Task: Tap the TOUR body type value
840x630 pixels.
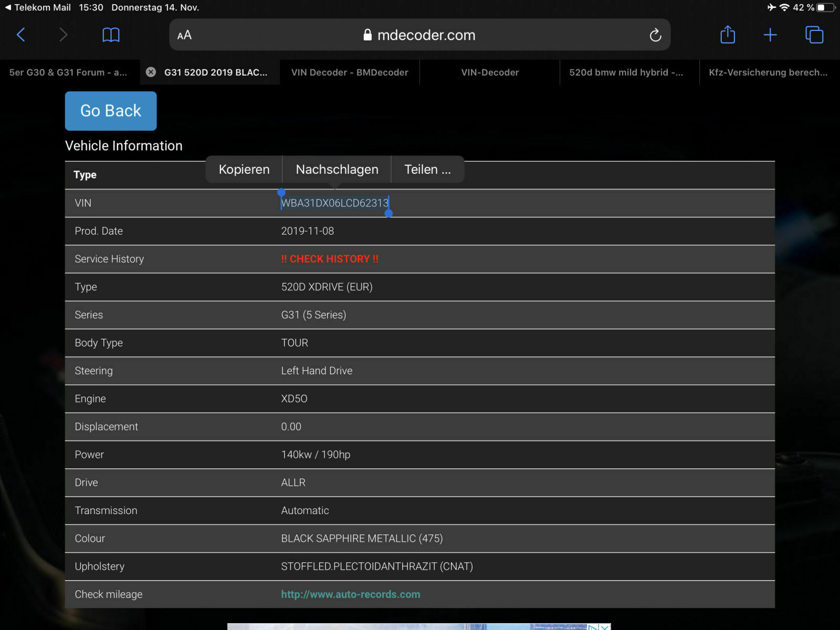Action: pyautogui.click(x=295, y=343)
